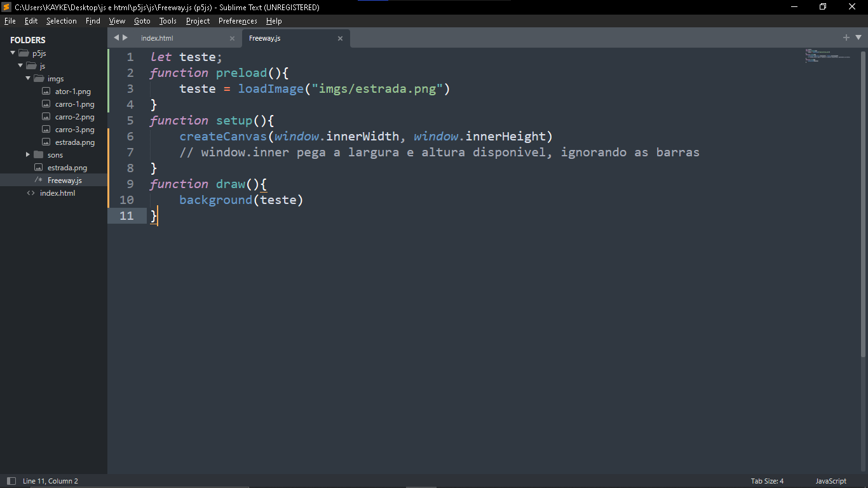Open the File menu
The width and height of the screenshot is (868, 488).
(10, 21)
